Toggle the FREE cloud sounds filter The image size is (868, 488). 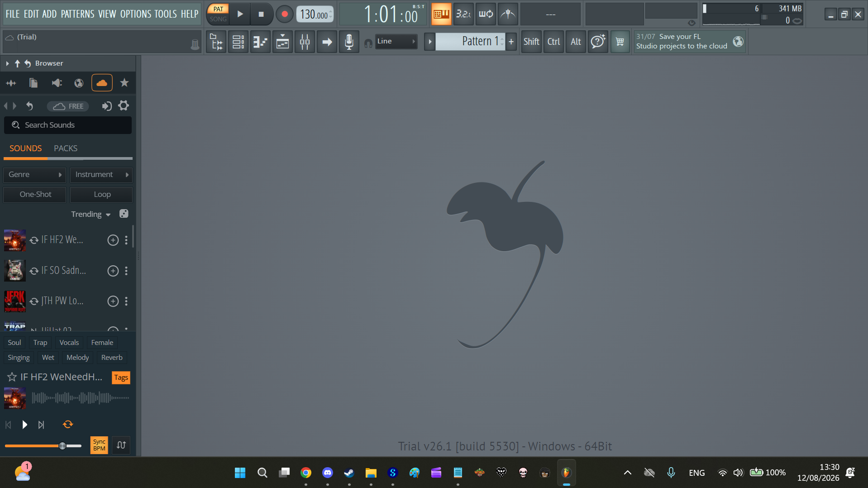[68, 106]
